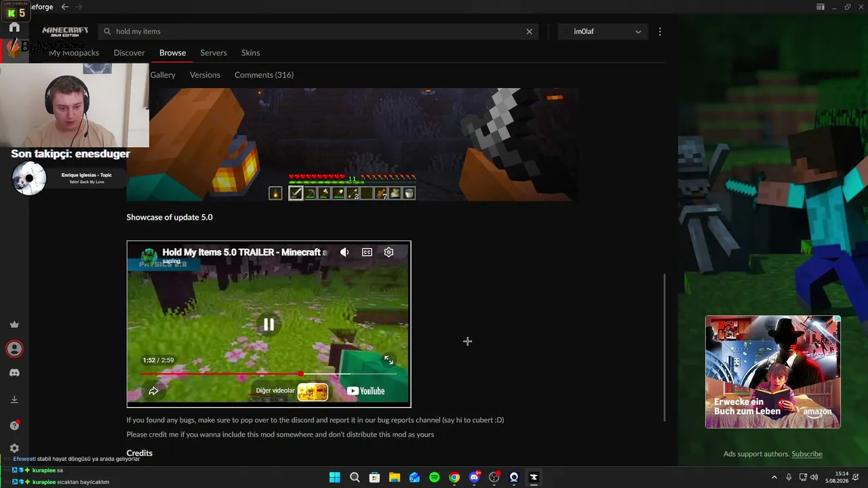Open the Gallery tab
Screen dimensions: 868x488
(x=163, y=75)
